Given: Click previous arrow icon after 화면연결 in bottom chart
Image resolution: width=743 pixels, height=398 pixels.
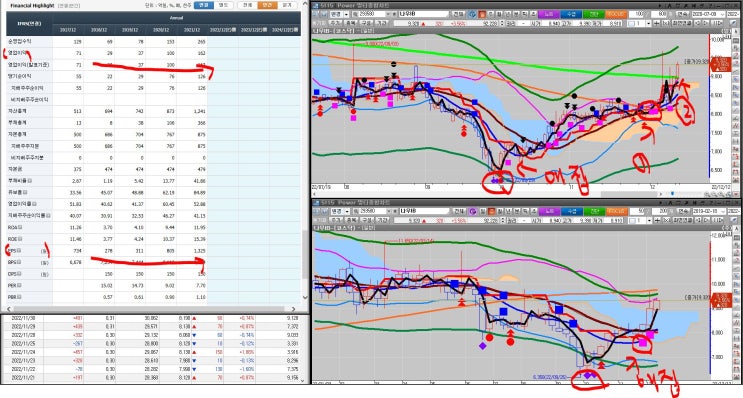Looking at the screenshot, I should pos(698,220).
